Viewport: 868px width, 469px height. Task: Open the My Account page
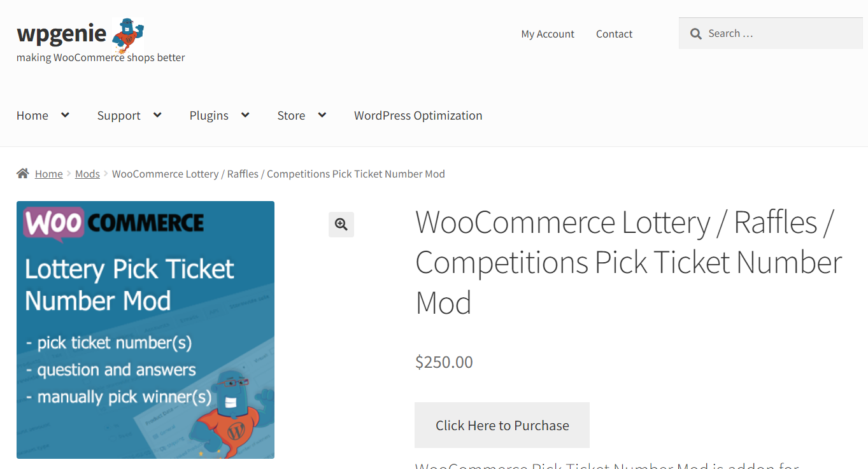(547, 34)
